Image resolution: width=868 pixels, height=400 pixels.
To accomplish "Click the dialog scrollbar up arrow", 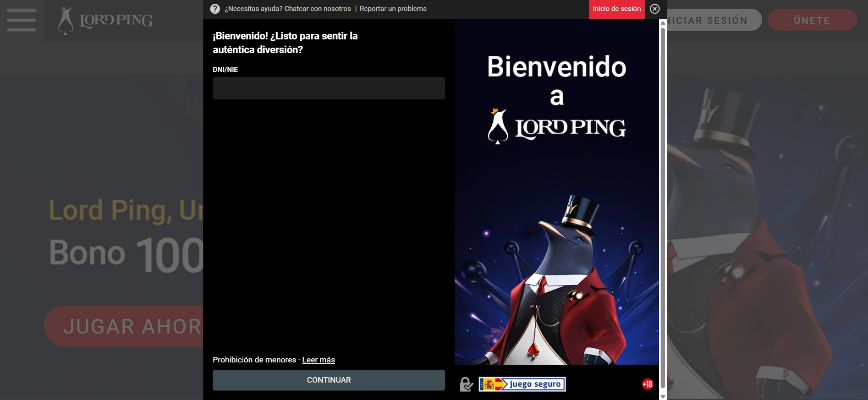I will click(663, 23).
